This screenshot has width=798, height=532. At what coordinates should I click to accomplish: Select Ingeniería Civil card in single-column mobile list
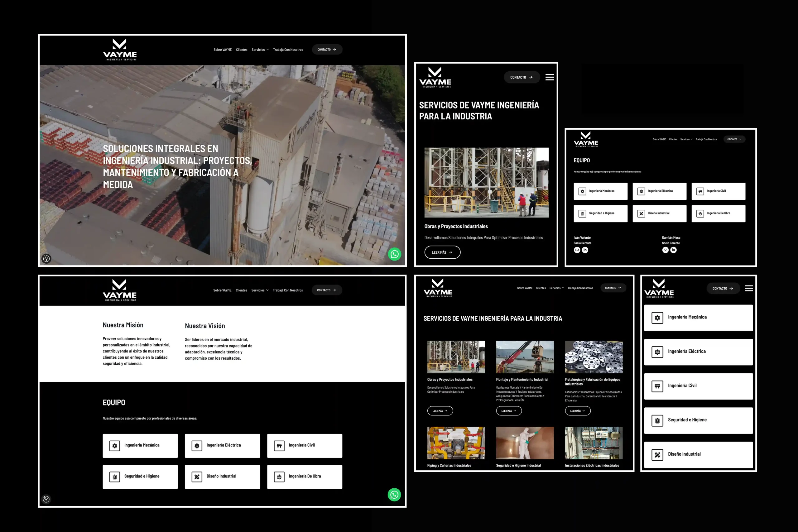pyautogui.click(x=698, y=386)
